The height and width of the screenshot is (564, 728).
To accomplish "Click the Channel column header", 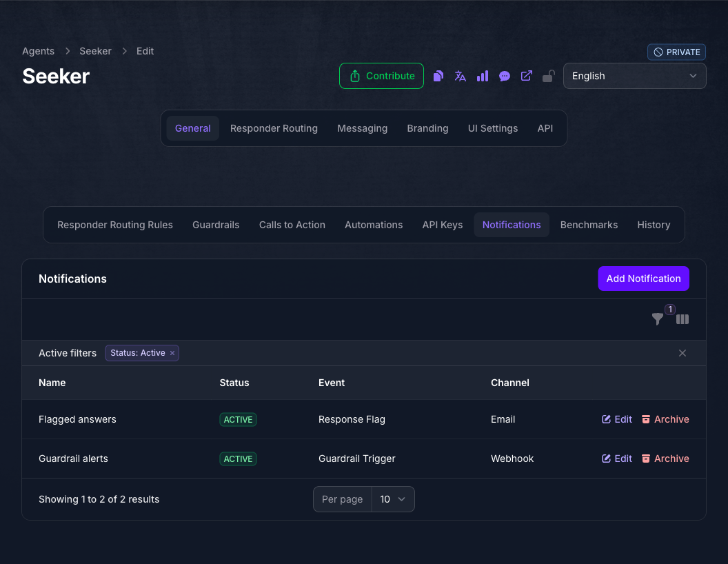I will (509, 383).
